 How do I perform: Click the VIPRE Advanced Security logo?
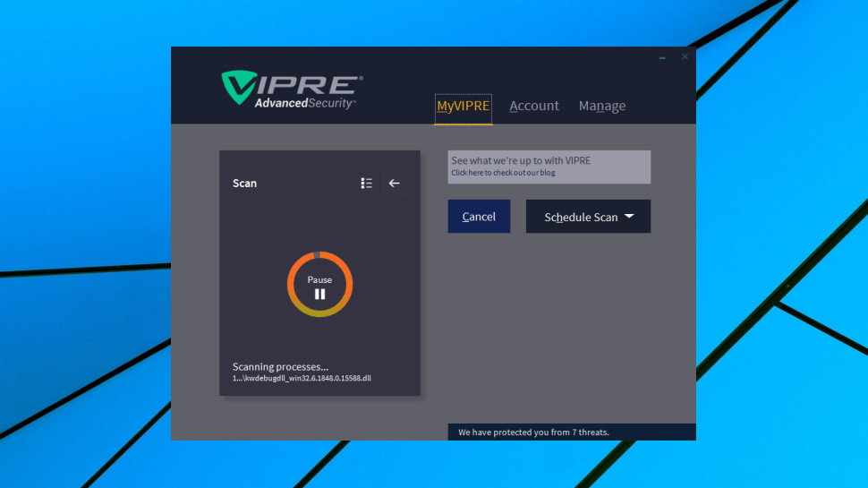pyautogui.click(x=292, y=90)
